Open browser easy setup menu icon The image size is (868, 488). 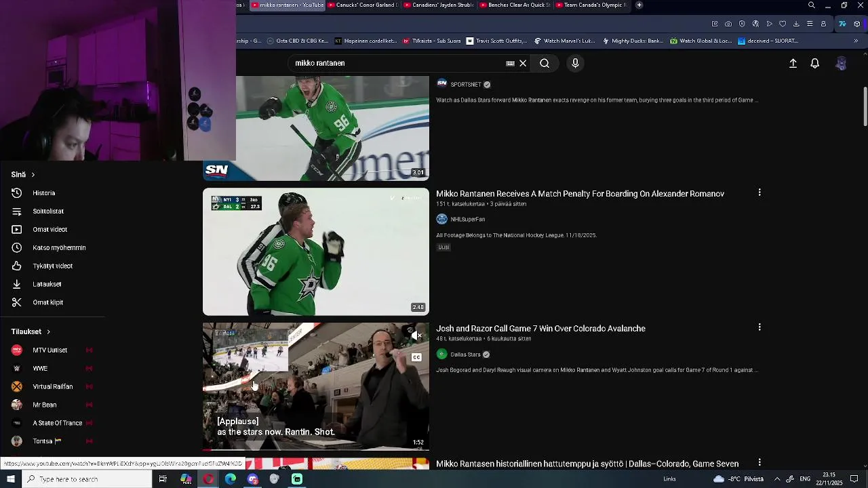pyautogui.click(x=810, y=24)
